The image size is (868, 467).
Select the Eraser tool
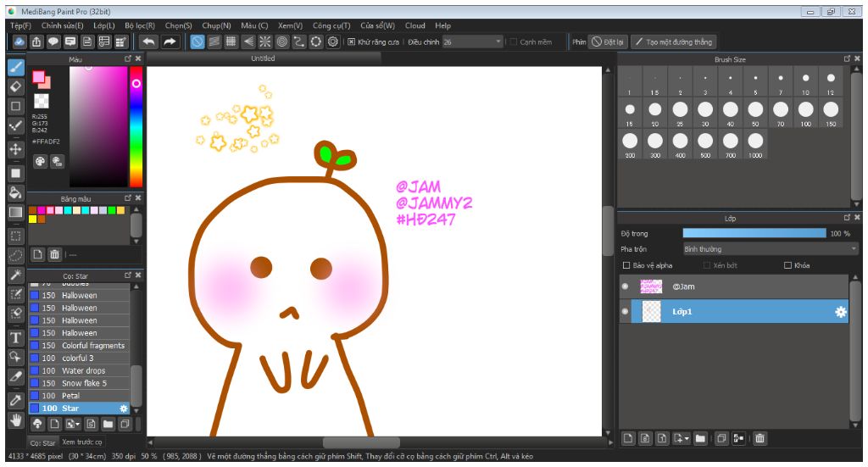[x=15, y=86]
